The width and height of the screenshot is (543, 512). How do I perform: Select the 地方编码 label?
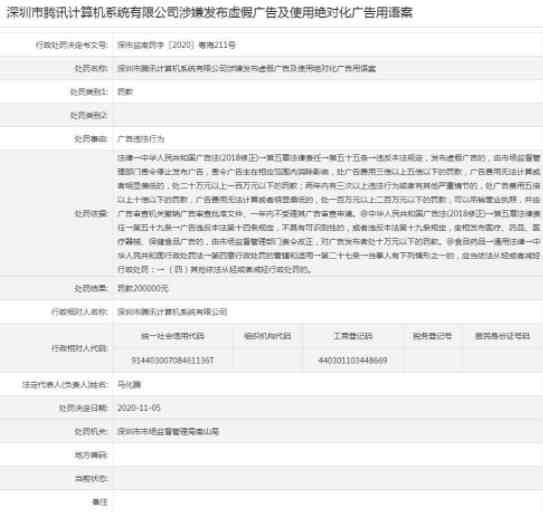click(x=91, y=455)
